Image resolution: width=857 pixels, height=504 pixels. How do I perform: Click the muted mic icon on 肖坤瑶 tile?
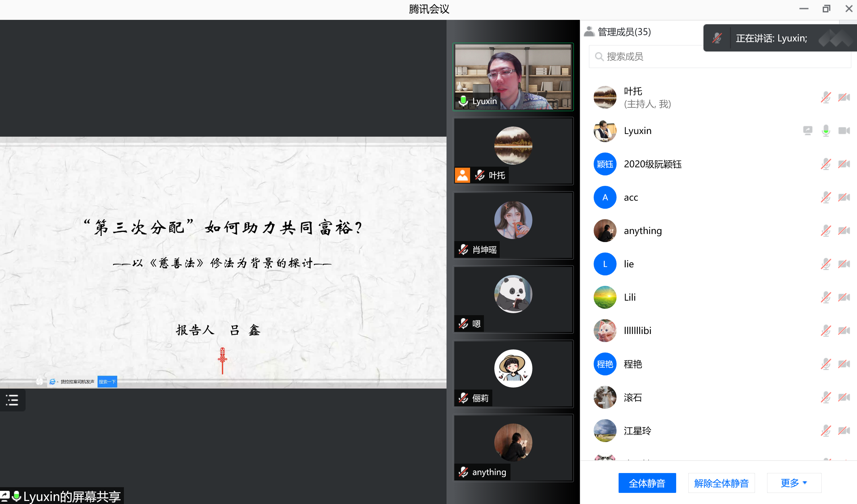click(x=463, y=249)
